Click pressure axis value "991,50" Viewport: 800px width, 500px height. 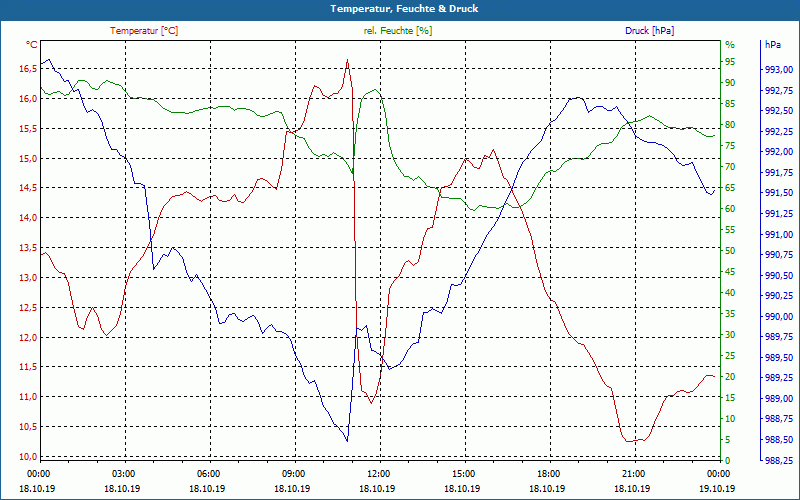[x=779, y=193]
